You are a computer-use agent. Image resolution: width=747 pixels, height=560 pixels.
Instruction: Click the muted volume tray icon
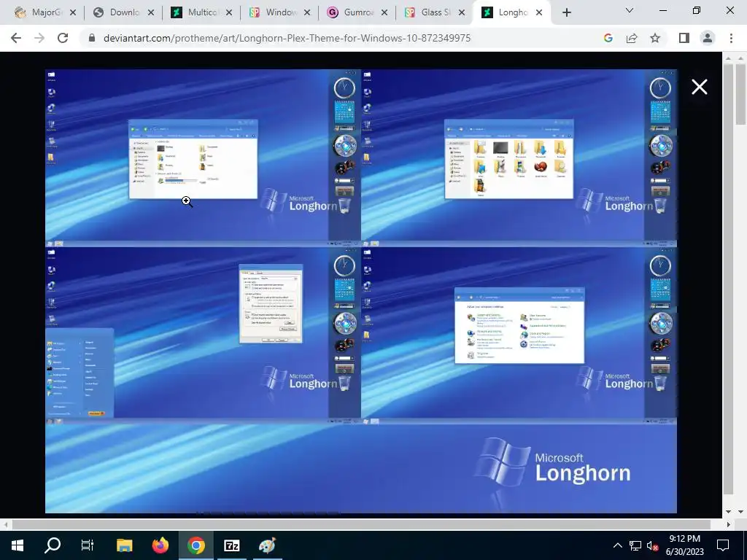click(653, 545)
